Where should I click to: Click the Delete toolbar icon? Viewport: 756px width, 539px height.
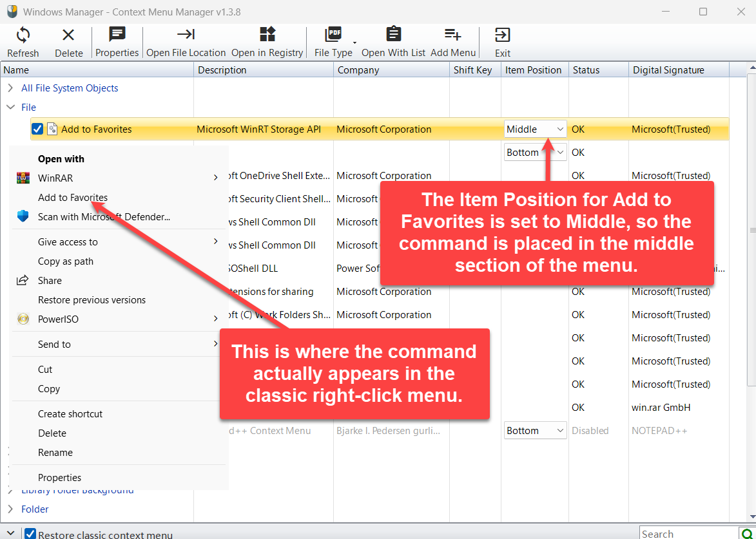click(68, 35)
